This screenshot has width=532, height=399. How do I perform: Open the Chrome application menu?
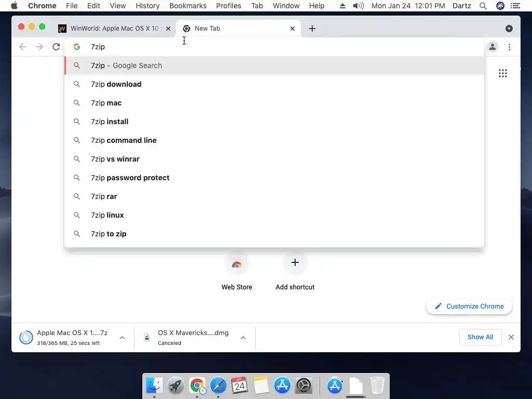pyautogui.click(x=42, y=6)
